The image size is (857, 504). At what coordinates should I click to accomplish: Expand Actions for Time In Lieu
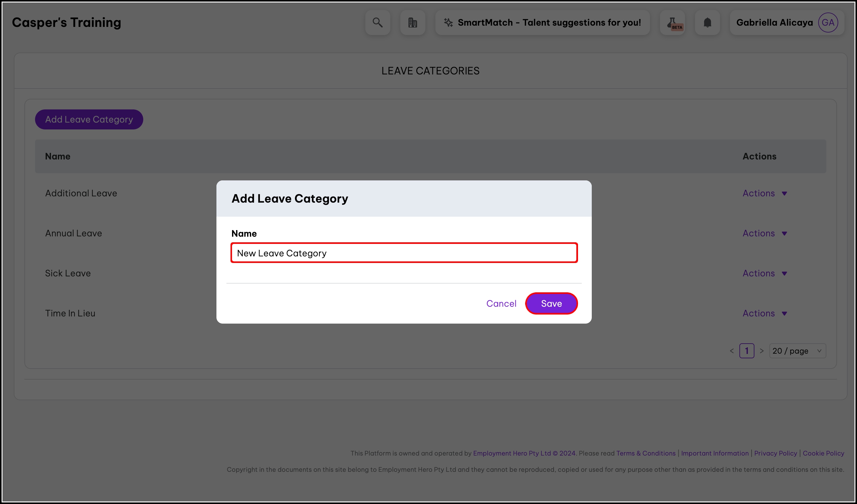click(764, 313)
